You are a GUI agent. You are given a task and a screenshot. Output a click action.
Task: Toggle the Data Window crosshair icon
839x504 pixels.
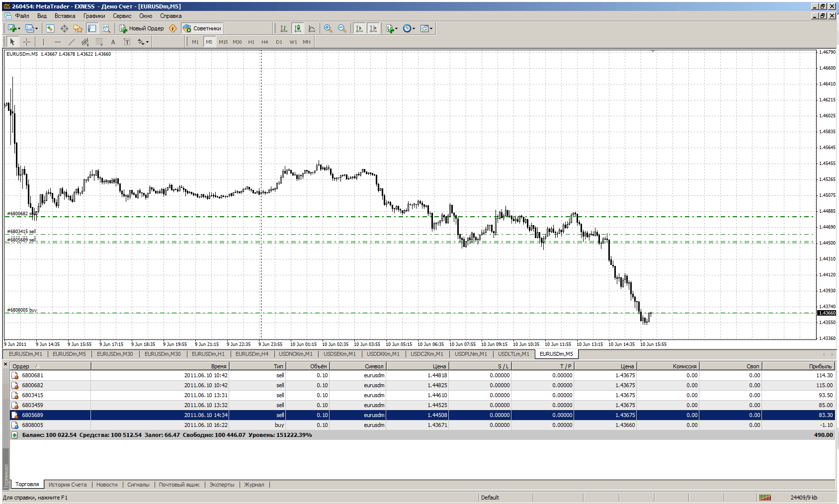point(64,28)
